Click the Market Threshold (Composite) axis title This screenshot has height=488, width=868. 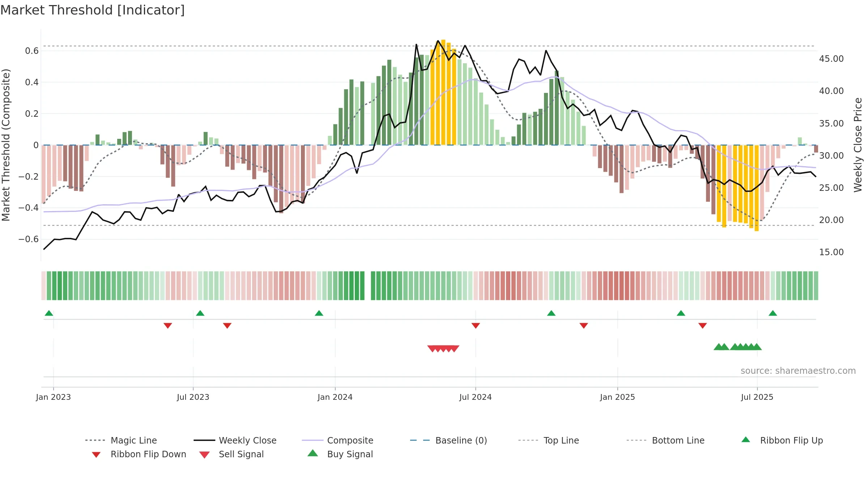6,145
